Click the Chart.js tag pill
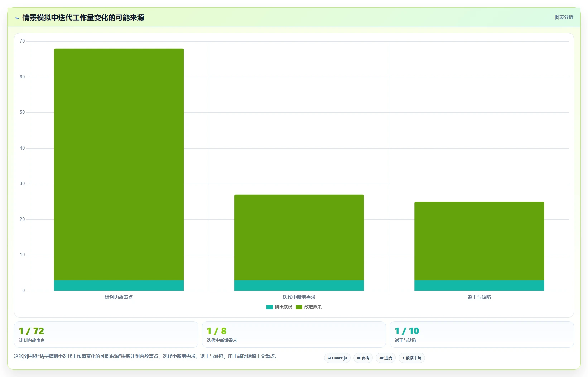 pyautogui.click(x=337, y=358)
